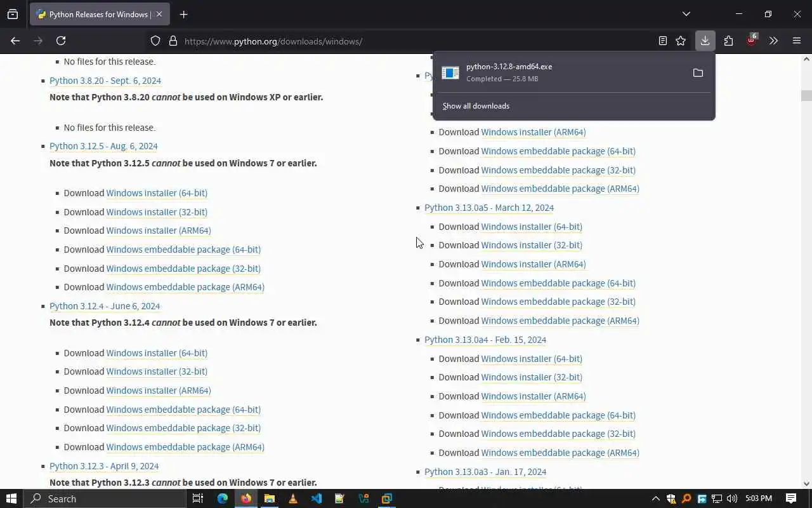Open Python 3.8.20 - Sept. 6, 2024 link
Image resolution: width=812 pixels, height=508 pixels.
[105, 81]
